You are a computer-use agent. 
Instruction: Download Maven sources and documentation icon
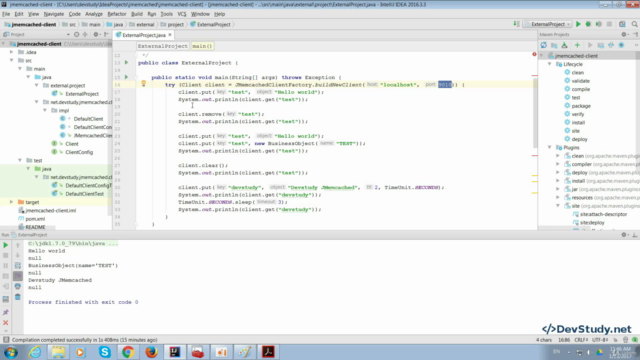tap(564, 45)
